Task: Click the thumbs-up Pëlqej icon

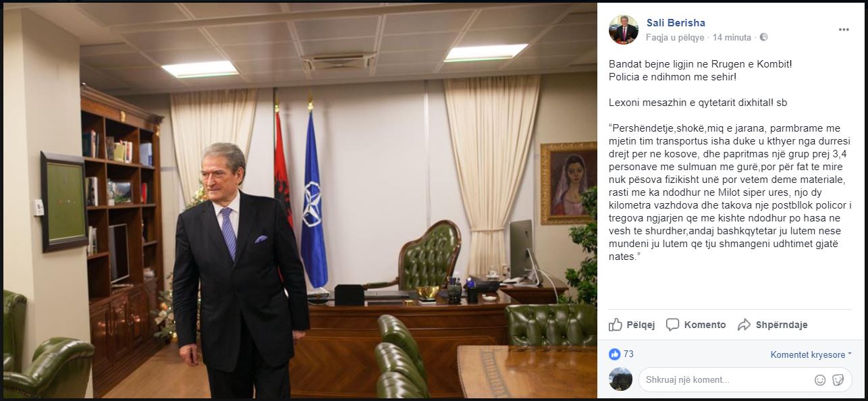Action: coord(615,325)
